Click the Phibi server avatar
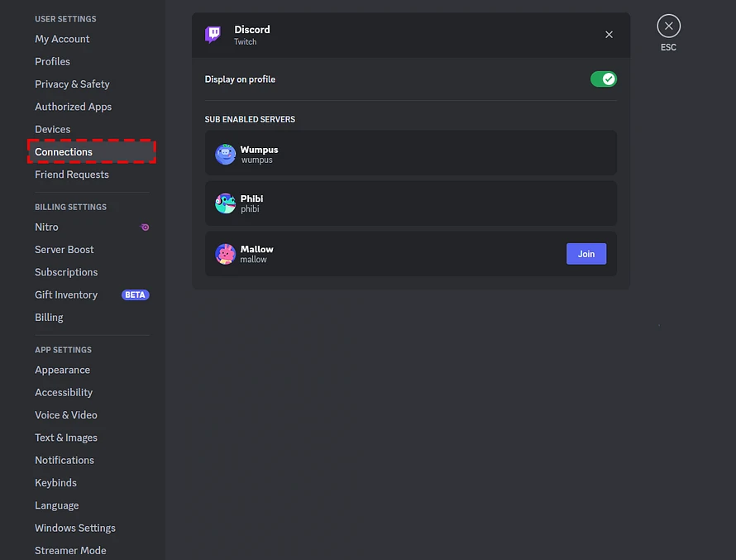Screen dimensions: 736x560 click(225, 203)
